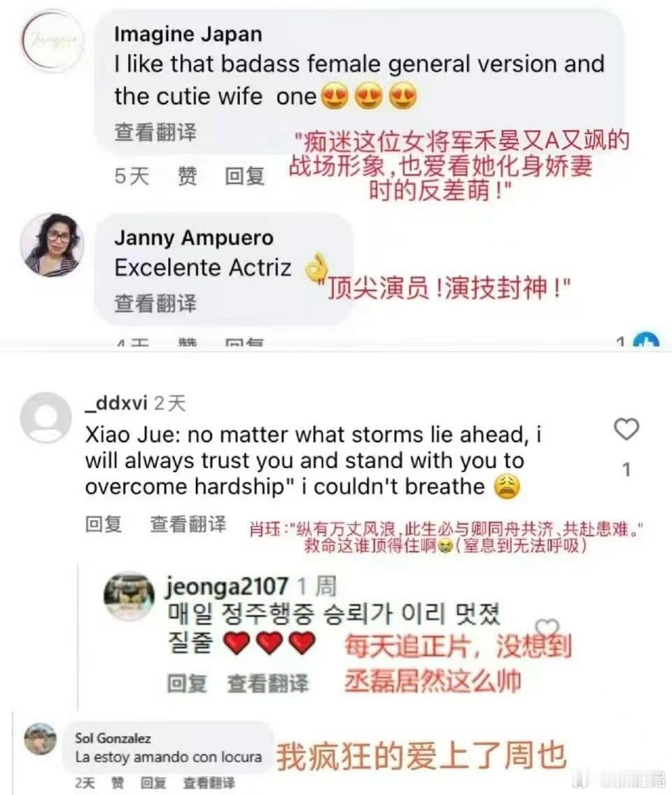Toggle the heart on jeonga2107's reply
Image resolution: width=672 pixels, height=795 pixels.
click(x=547, y=628)
